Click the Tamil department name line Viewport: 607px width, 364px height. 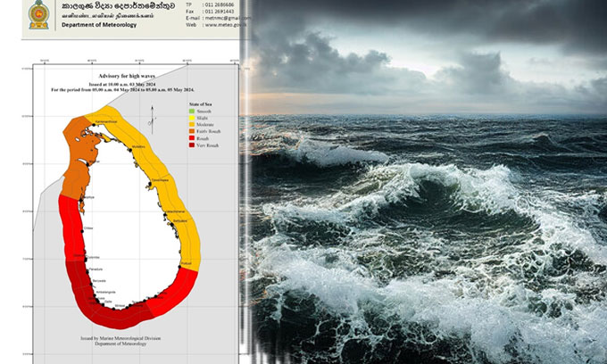pos(108,16)
